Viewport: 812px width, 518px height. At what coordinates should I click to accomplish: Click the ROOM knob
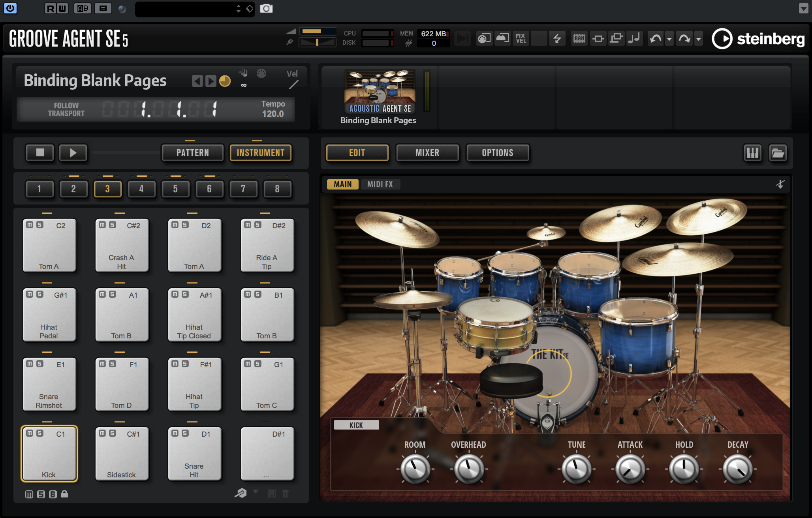415,469
